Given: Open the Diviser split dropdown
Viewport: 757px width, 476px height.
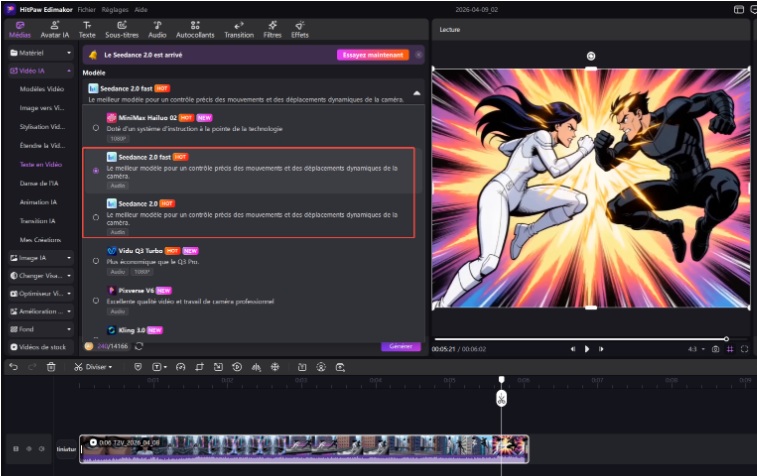Looking at the screenshot, I should pos(97,367).
